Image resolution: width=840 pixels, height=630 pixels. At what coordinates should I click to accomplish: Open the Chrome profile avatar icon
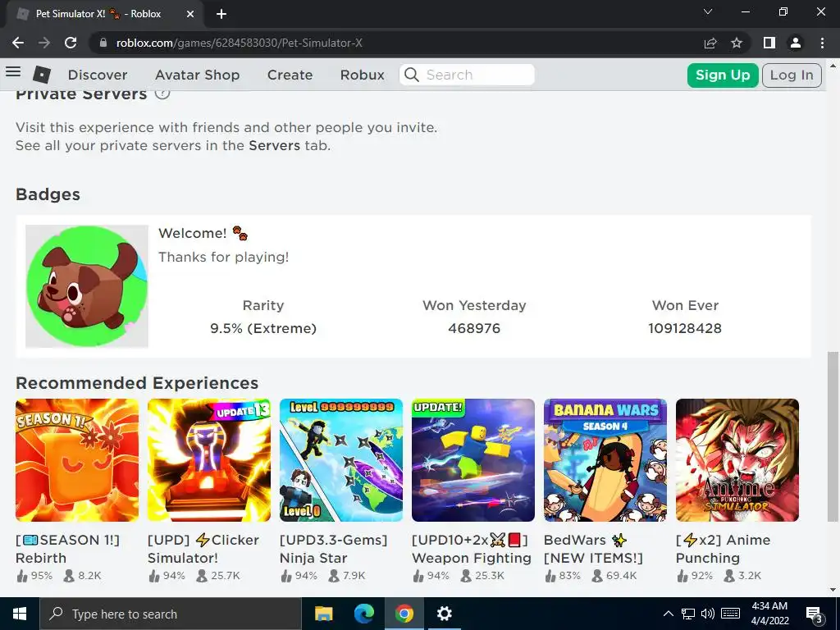coord(796,43)
